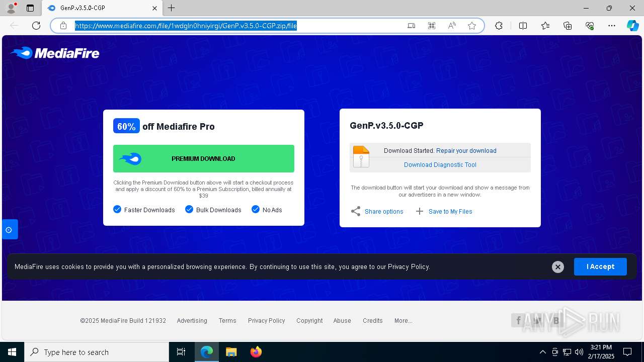This screenshot has height=362, width=644.
Task: Open the network tray icon
Action: coord(567,352)
